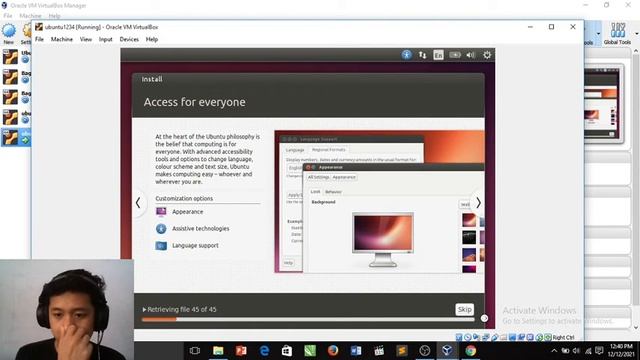Viewport: 640px width, 360px height.
Task: Click the shared folders status icon
Action: 503,337
